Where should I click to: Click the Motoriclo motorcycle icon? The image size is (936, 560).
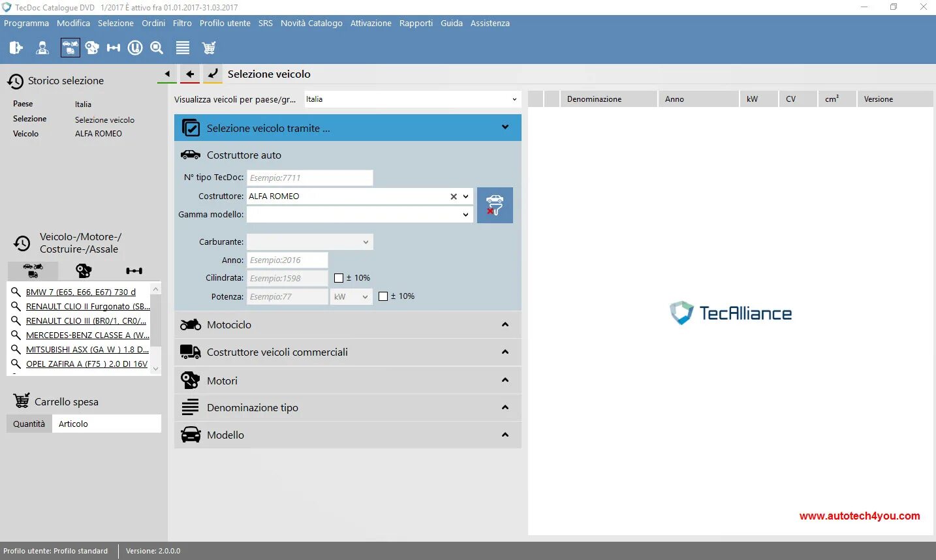(x=191, y=324)
